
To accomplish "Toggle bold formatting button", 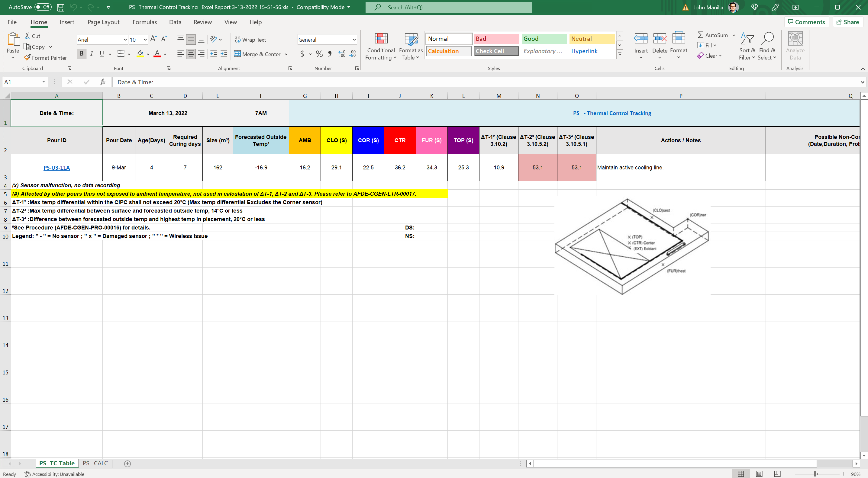I will click(x=81, y=54).
